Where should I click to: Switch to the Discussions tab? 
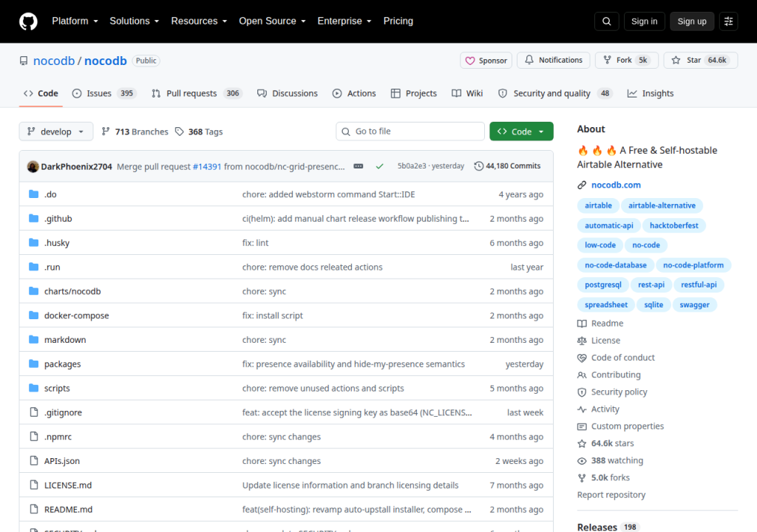click(x=288, y=94)
